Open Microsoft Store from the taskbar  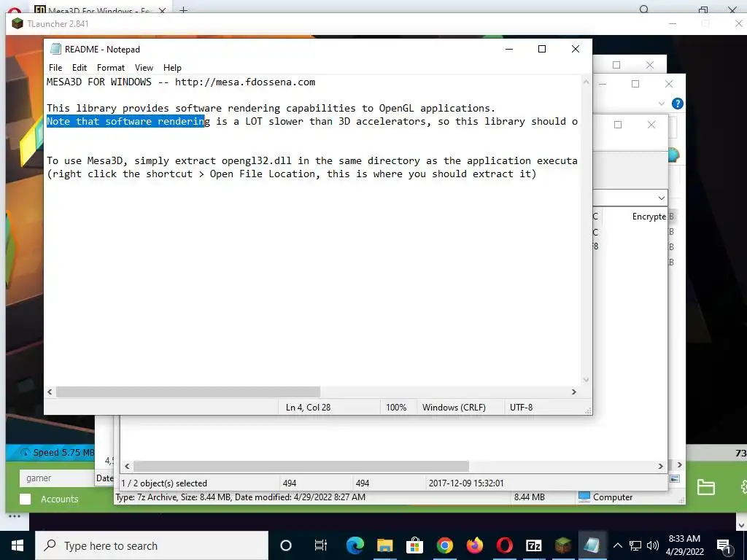414,545
